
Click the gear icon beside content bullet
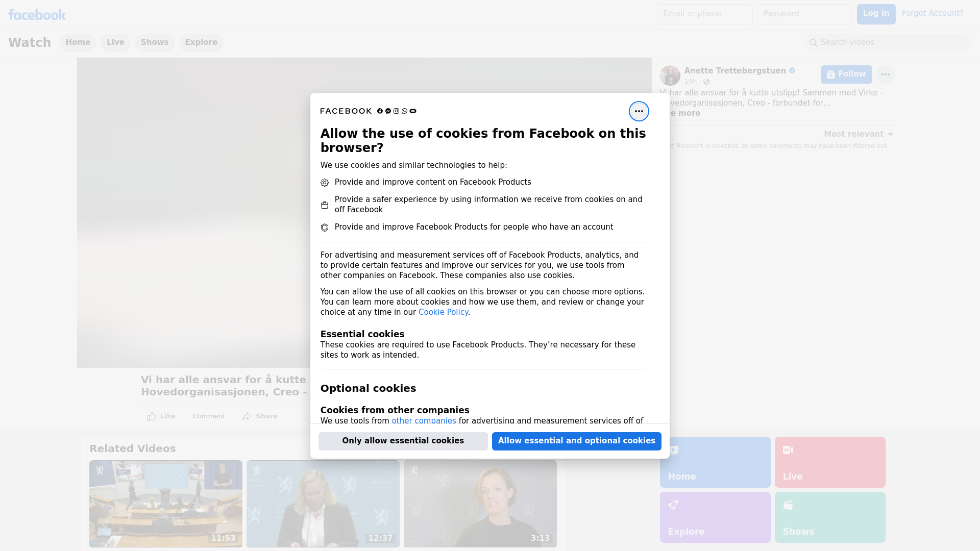pyautogui.click(x=325, y=183)
